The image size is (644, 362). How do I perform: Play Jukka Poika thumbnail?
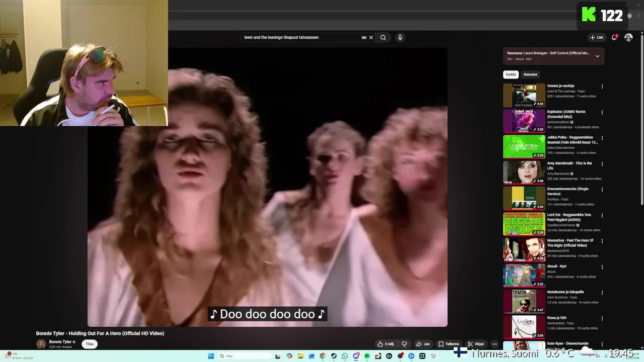(524, 146)
